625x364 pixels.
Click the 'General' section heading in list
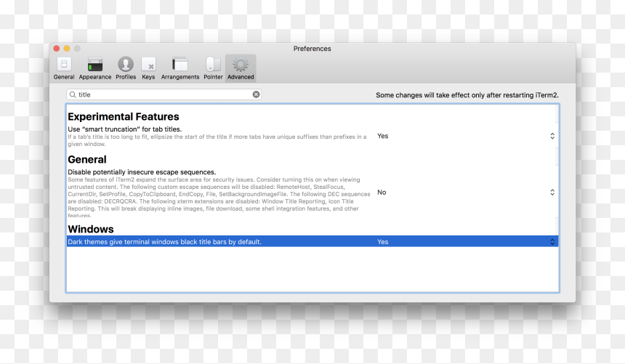[87, 159]
